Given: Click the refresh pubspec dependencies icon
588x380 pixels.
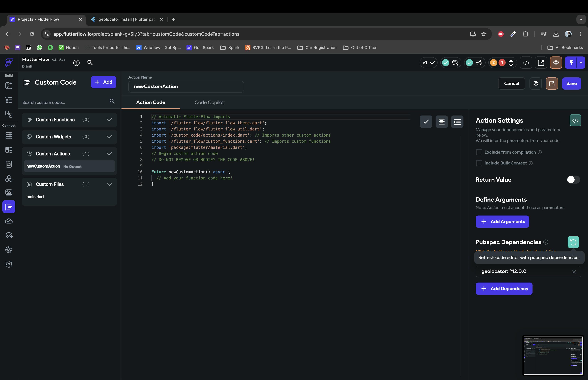Looking at the screenshot, I should click(573, 242).
